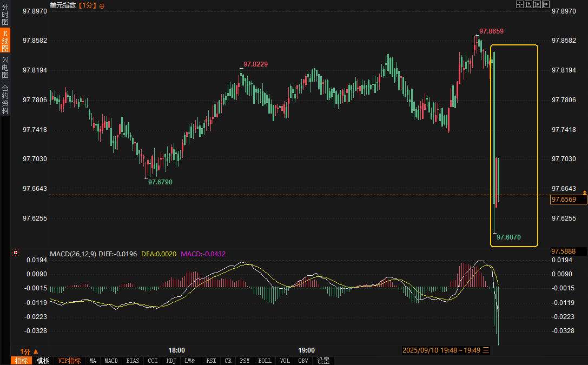Click the orange arrow above price tag 97.6569
The height and width of the screenshot is (365, 588).
pos(584,193)
